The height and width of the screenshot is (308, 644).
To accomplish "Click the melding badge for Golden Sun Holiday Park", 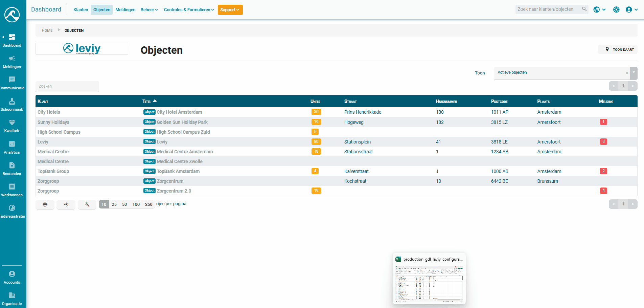I will (x=603, y=122).
